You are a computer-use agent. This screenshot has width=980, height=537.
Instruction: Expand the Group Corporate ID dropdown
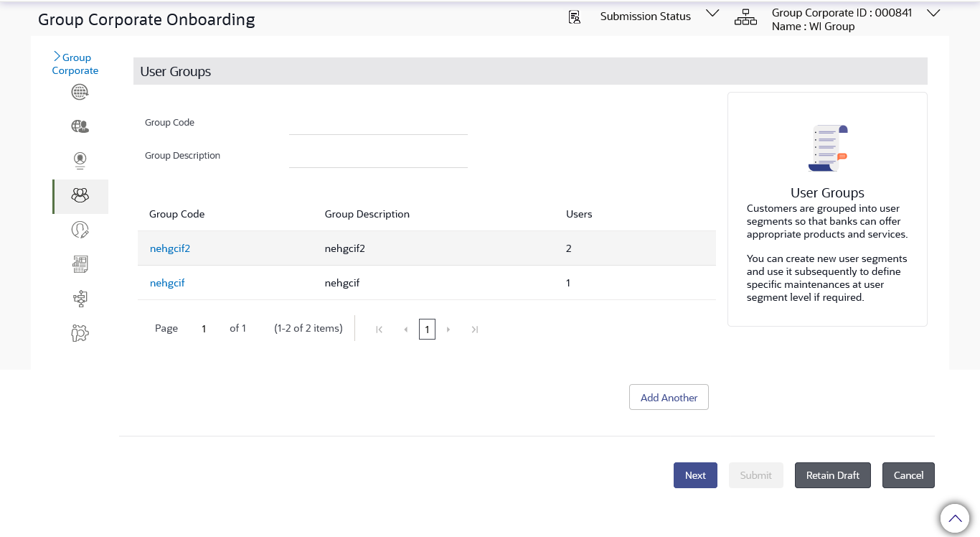click(933, 13)
